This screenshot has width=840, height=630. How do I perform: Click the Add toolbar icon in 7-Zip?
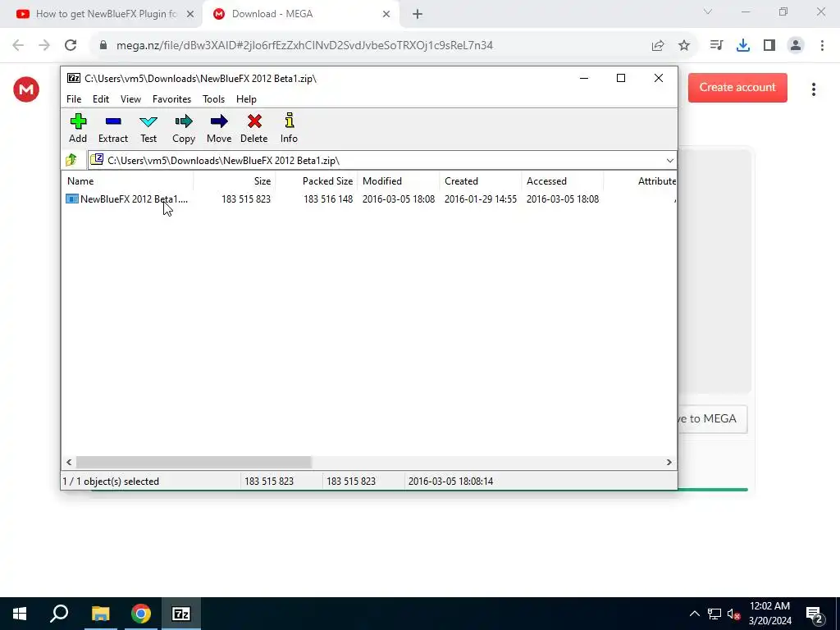pos(78,128)
